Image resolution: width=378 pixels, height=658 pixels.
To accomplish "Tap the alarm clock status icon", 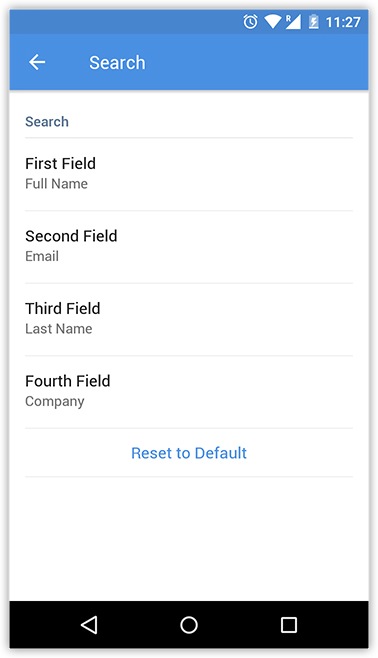I will point(250,21).
